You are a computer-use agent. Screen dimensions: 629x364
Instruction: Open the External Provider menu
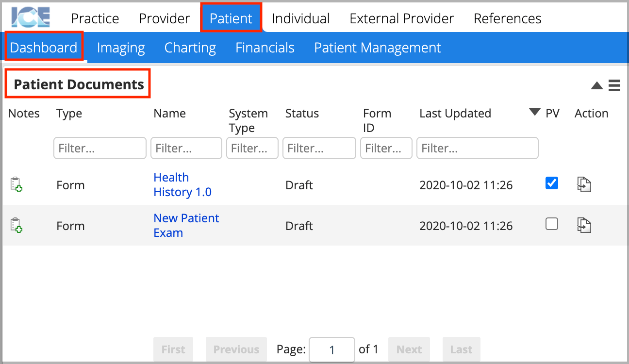pos(402,18)
